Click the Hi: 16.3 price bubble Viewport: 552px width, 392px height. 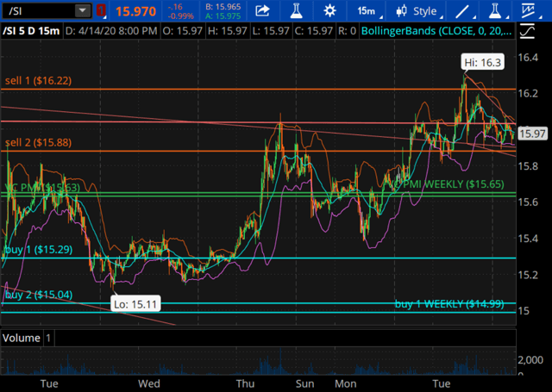[483, 62]
